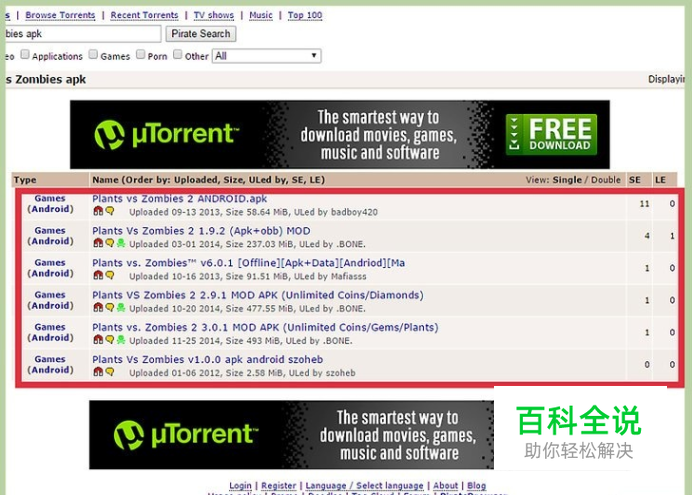Open the Top 100 list

305,15
